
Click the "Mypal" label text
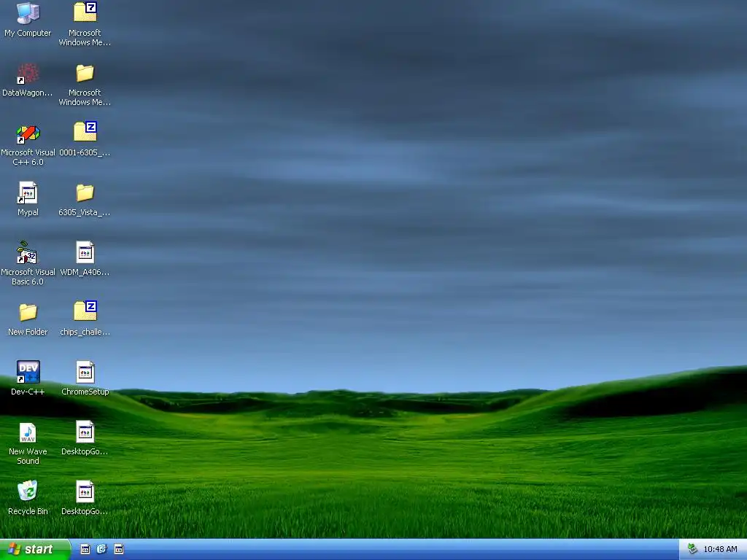[x=28, y=212]
